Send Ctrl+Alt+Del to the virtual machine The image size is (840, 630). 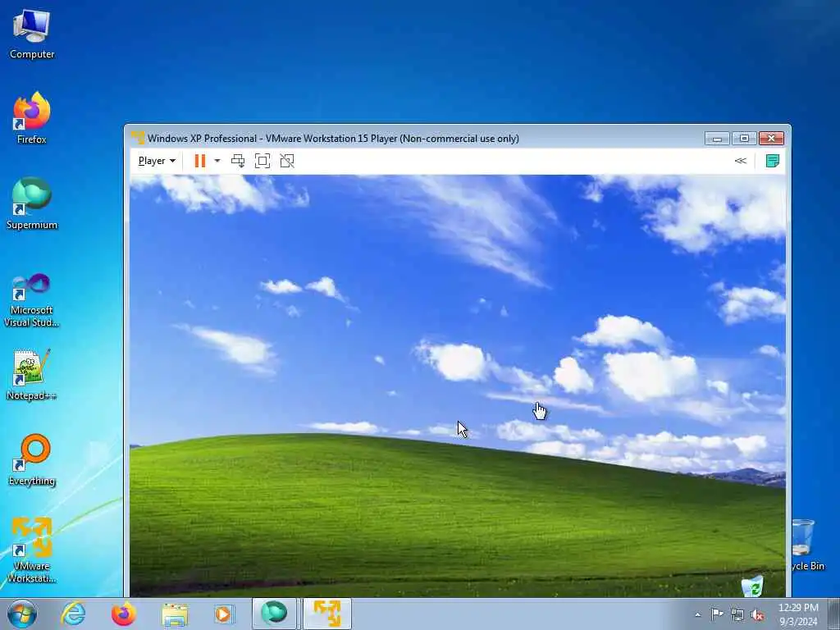pyautogui.click(x=238, y=161)
